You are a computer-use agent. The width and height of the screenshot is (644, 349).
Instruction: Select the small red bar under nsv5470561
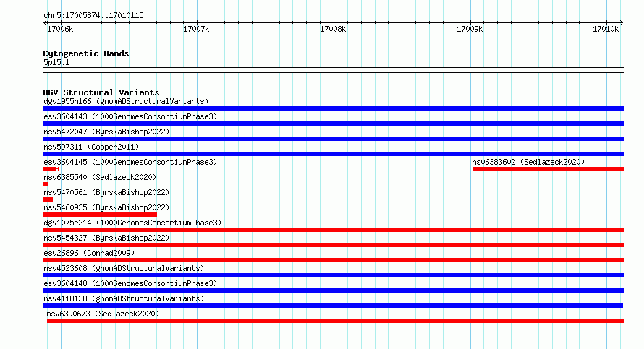[48, 199]
